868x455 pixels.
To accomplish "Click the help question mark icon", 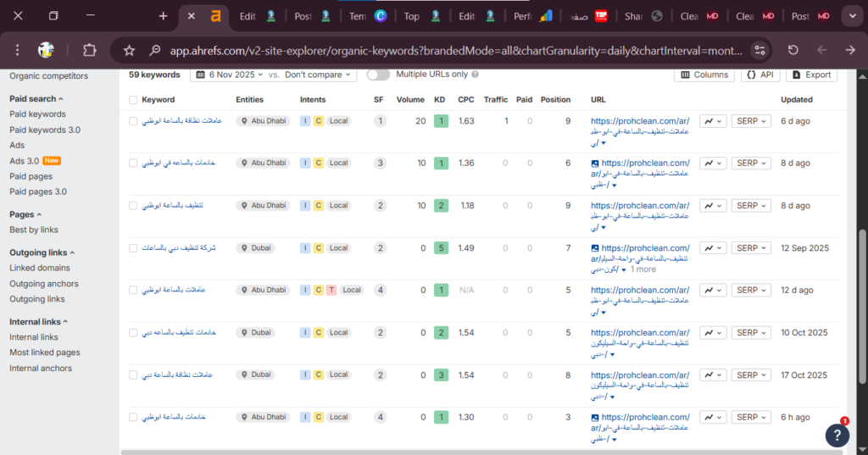I will (837, 435).
